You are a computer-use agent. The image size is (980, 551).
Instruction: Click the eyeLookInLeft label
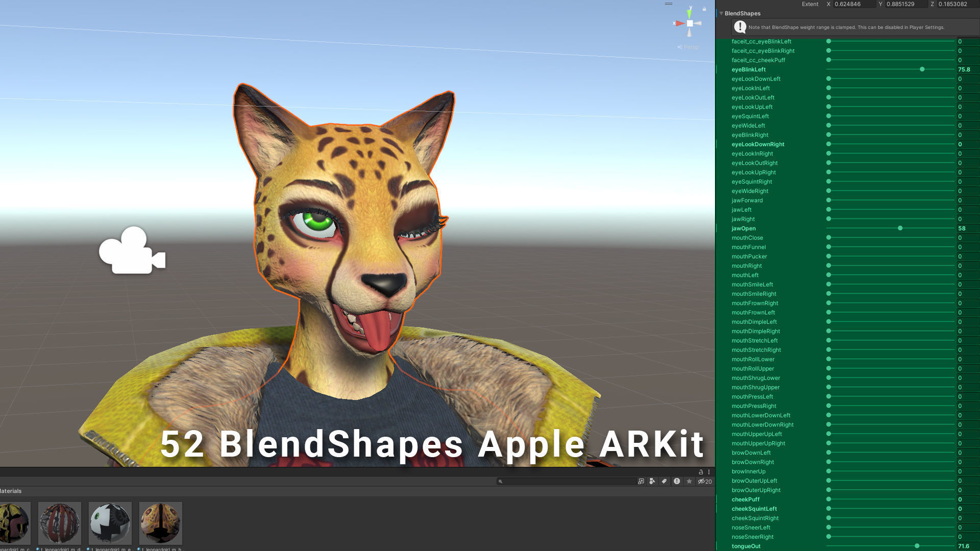tap(750, 88)
